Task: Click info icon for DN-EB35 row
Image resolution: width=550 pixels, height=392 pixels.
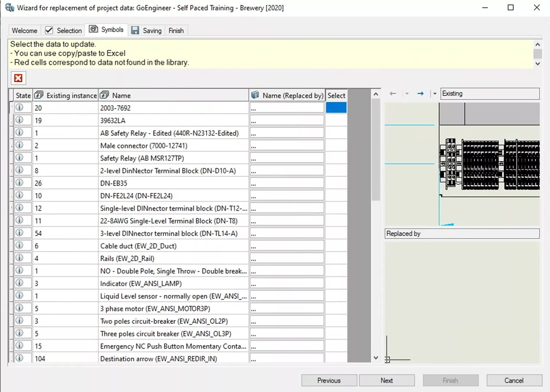Action: tap(19, 183)
